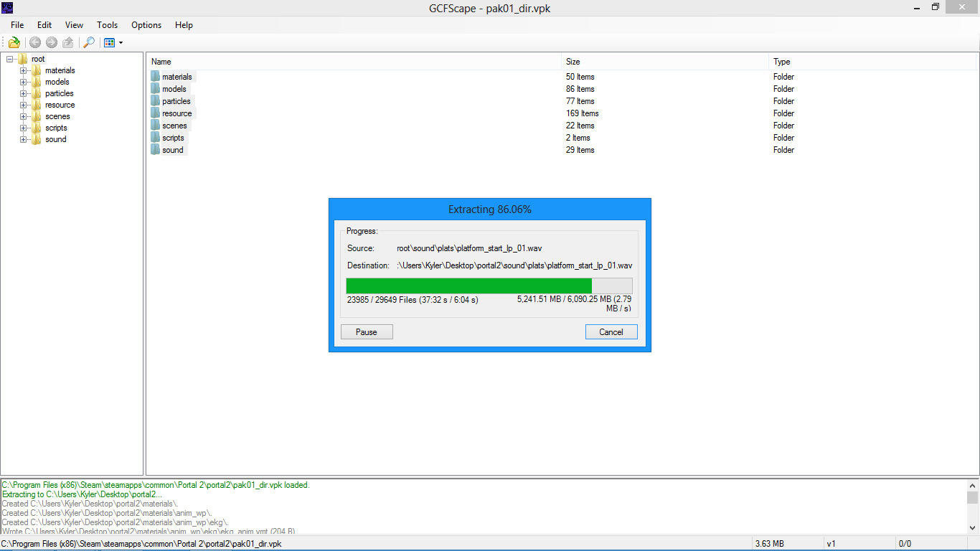Open the Help menu
Screen dimensions: 980x551
(x=184, y=25)
